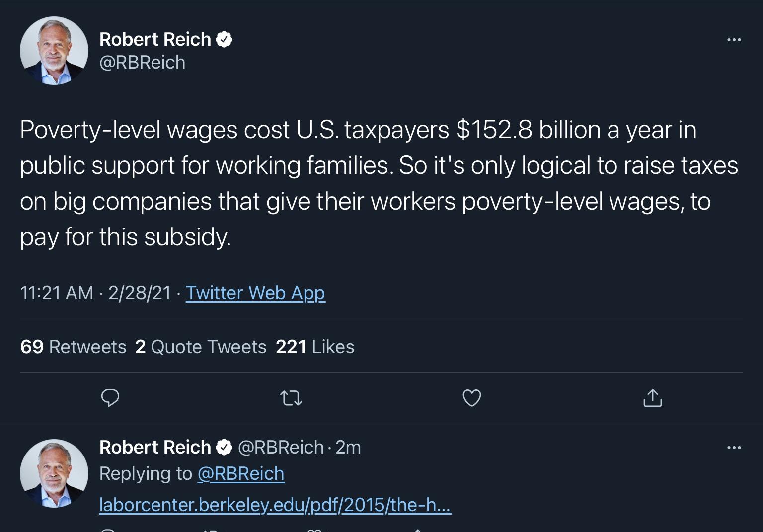Click the verified badge next to Robert Reich
Viewport: 763px width, 532px height.
tap(225, 39)
